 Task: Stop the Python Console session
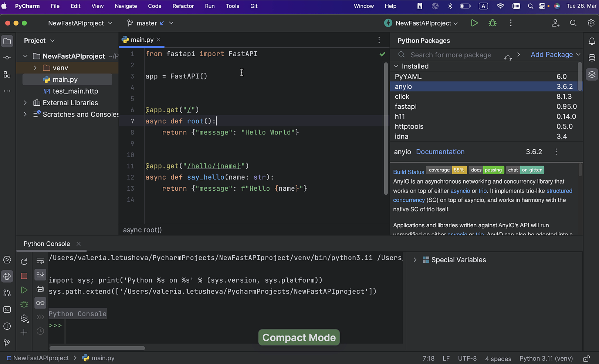(x=24, y=276)
